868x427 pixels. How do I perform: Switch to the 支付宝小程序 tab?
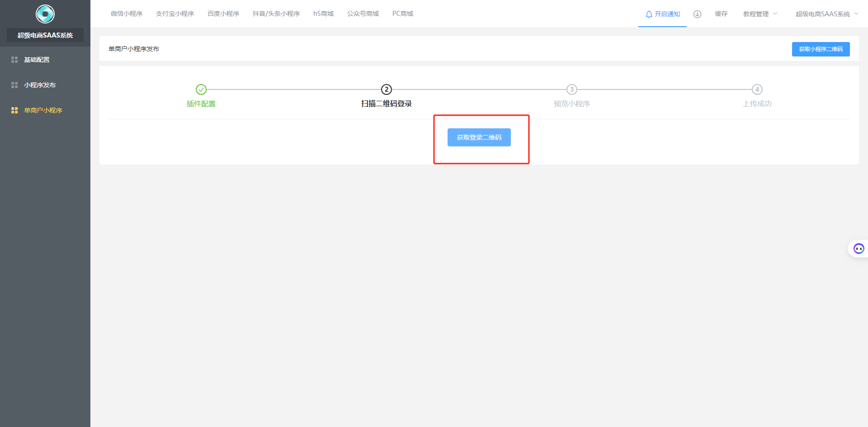(175, 14)
